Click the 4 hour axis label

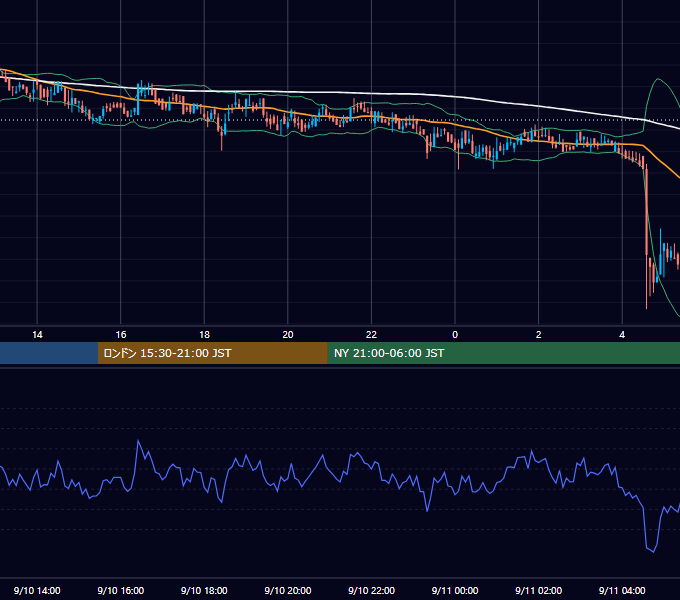coord(622,335)
